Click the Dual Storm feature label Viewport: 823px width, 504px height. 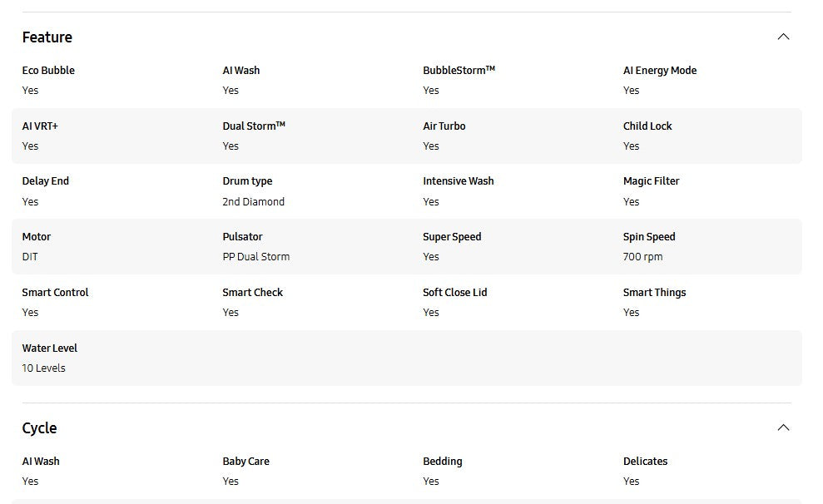point(254,126)
